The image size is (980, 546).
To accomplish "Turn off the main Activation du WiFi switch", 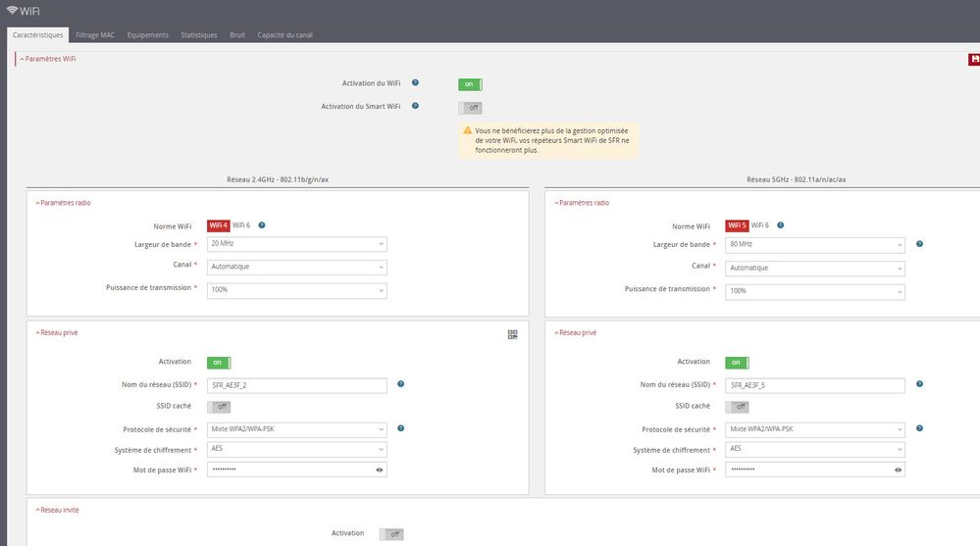I will point(470,84).
